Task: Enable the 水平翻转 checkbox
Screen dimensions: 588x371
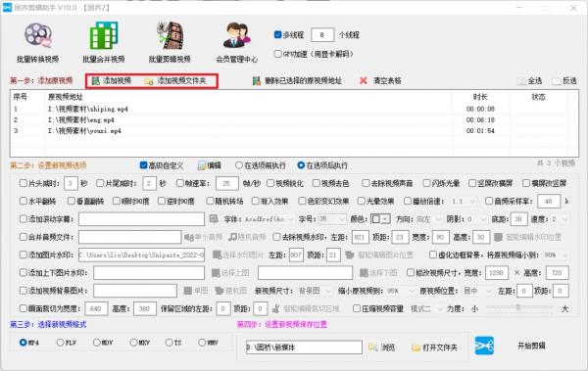Action: tap(24, 201)
